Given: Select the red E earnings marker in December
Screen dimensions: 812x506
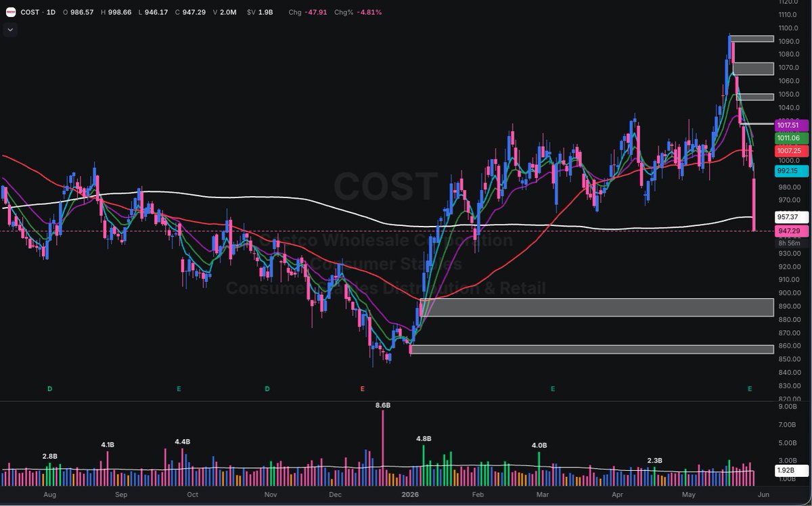Looking at the screenshot, I should click(x=363, y=389).
